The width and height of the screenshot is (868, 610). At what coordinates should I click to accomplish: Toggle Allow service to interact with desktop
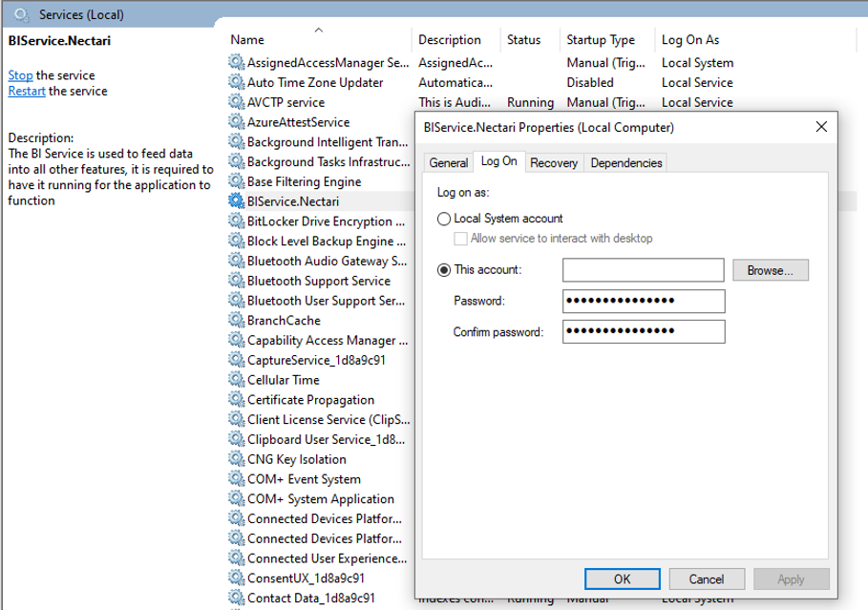461,239
